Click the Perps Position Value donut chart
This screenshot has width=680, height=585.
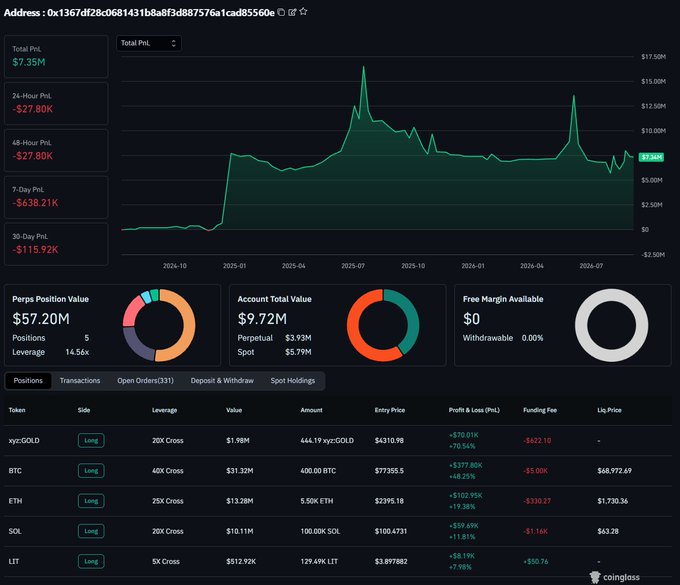tap(159, 325)
